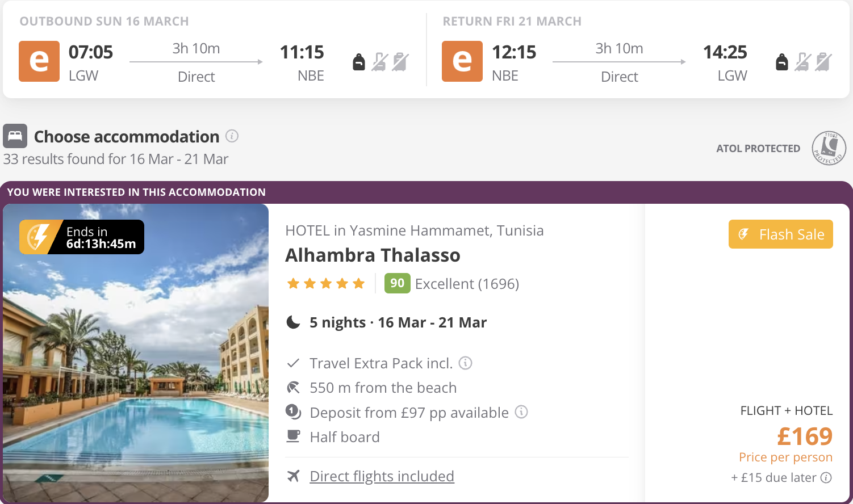The image size is (853, 504).
Task: Click the + £15 due later text
Action: click(x=773, y=478)
